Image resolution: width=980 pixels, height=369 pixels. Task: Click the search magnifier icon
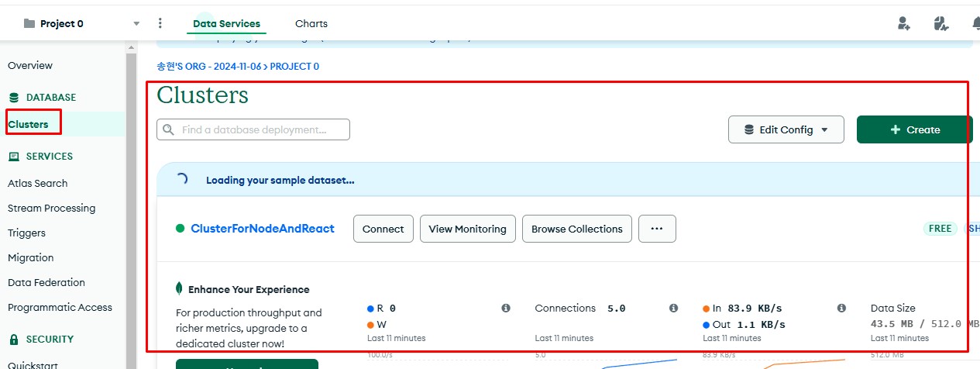tap(168, 129)
